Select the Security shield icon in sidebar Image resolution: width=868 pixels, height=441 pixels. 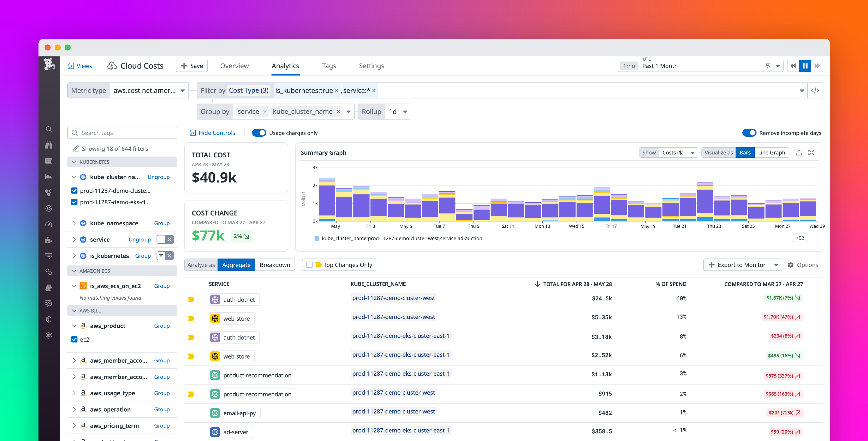49,319
